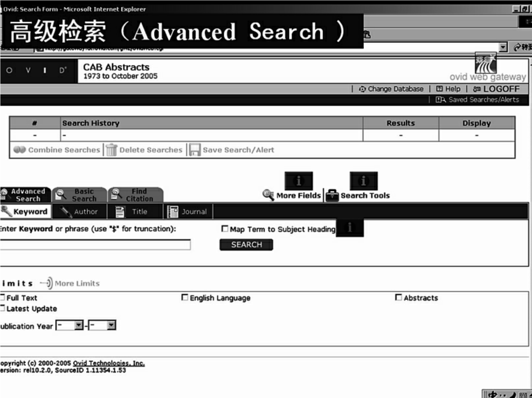The height and width of the screenshot is (398, 532).
Task: Click Combine Searches label
Action: pos(64,150)
